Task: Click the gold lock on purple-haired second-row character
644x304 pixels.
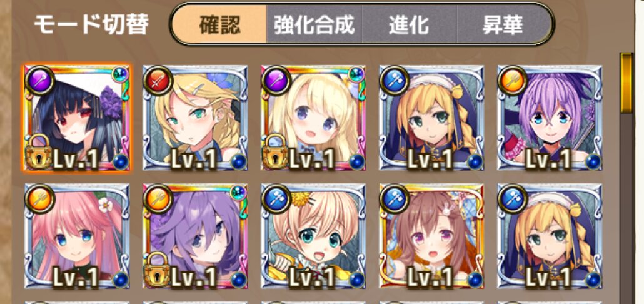Action: click(x=157, y=270)
